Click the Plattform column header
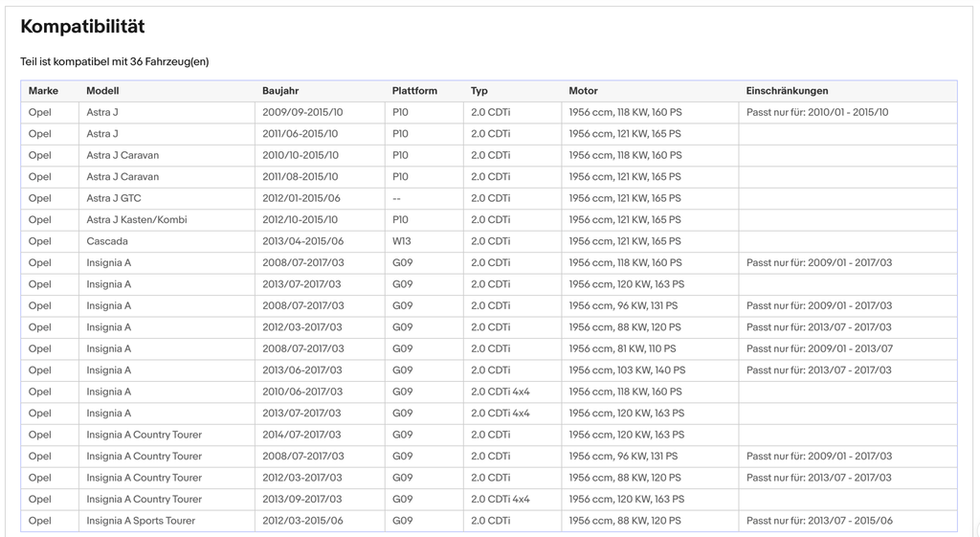This screenshot has width=980, height=537. point(414,91)
